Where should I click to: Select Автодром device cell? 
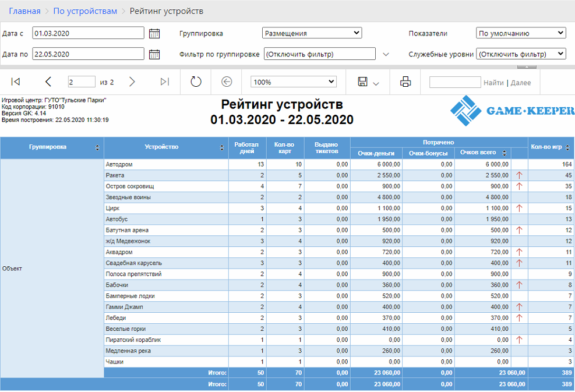click(167, 164)
